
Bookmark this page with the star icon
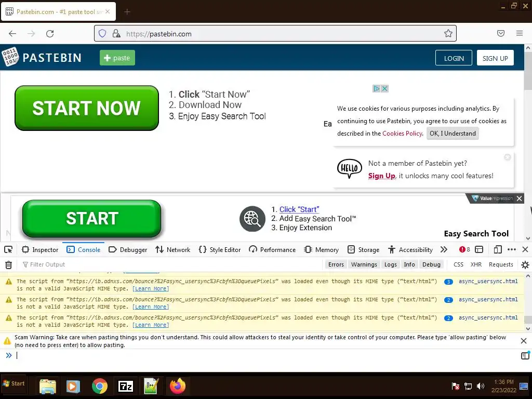pyautogui.click(x=448, y=33)
